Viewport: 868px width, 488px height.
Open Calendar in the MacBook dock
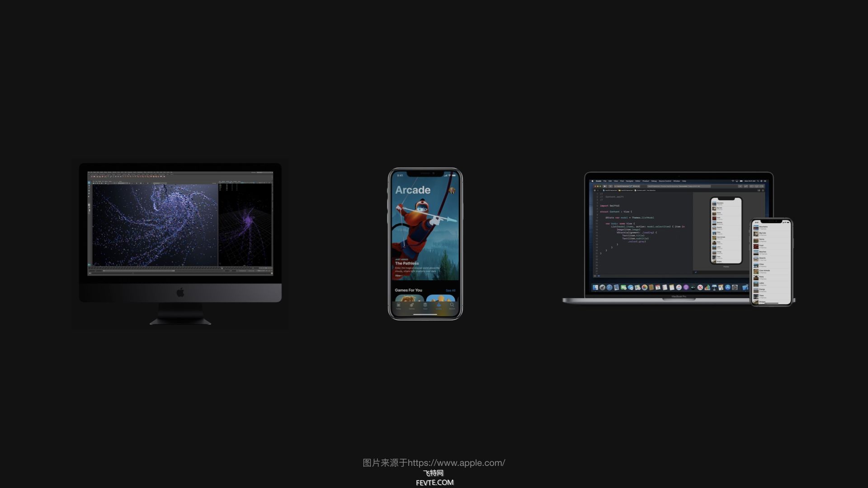[658, 287]
